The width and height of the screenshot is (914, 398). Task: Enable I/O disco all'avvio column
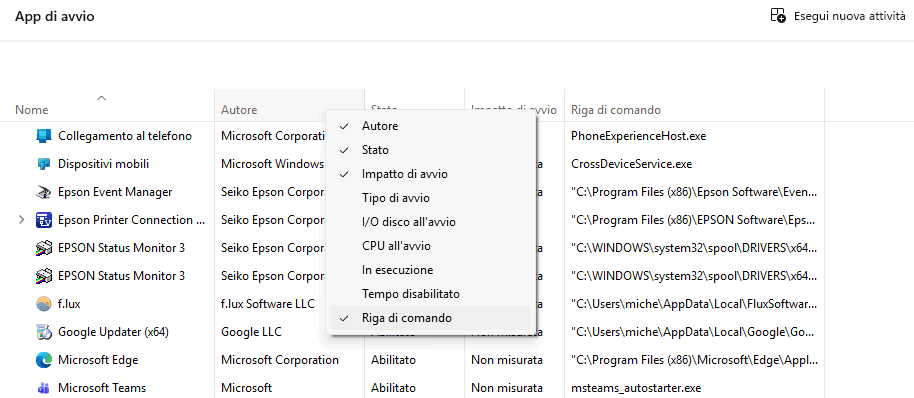tap(430, 222)
